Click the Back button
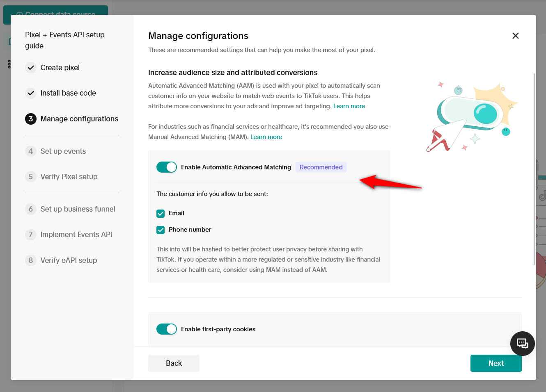546x392 pixels. [174, 363]
